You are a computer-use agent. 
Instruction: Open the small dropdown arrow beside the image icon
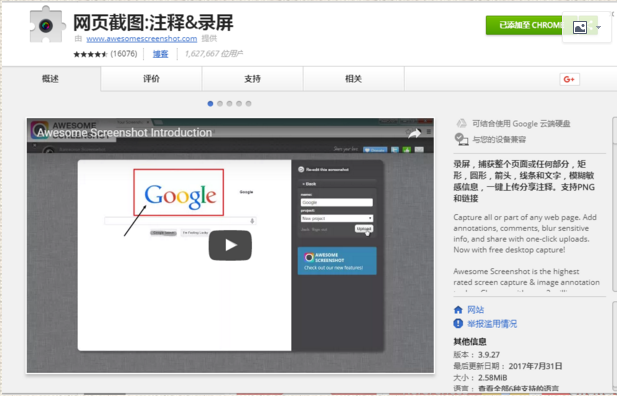(599, 28)
